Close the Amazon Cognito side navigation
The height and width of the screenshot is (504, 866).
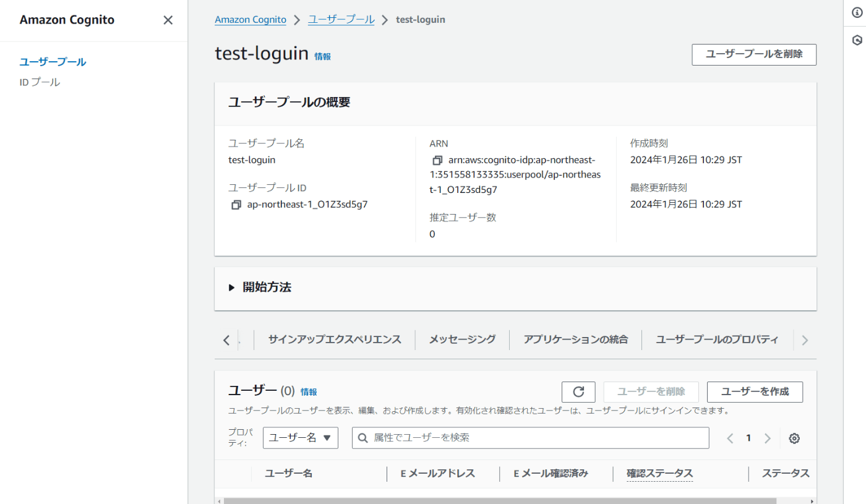168,20
